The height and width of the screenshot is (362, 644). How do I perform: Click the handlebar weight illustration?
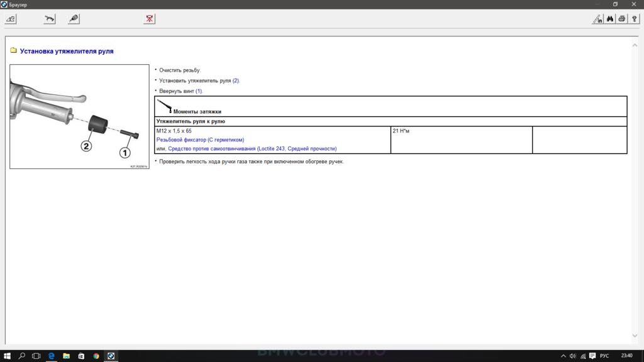(x=79, y=117)
